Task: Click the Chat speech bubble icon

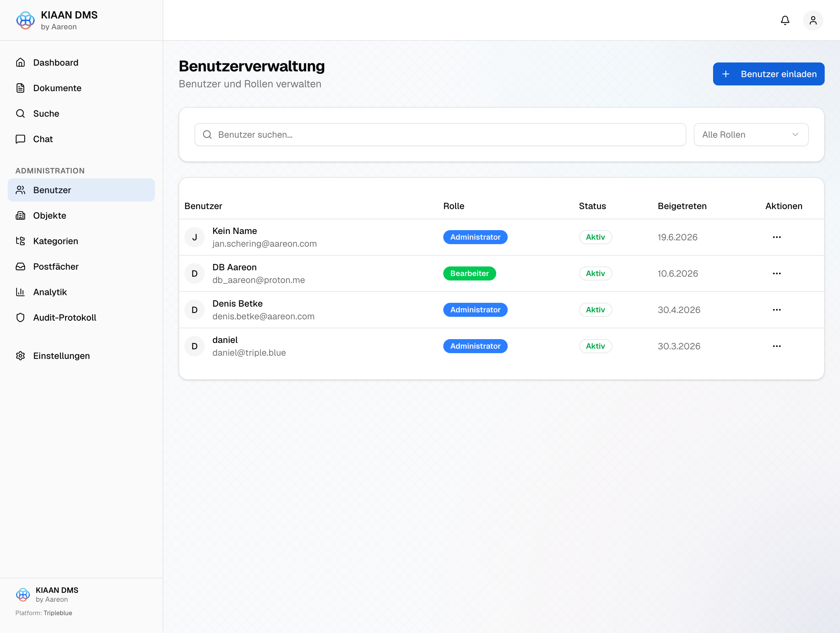Action: pos(20,139)
